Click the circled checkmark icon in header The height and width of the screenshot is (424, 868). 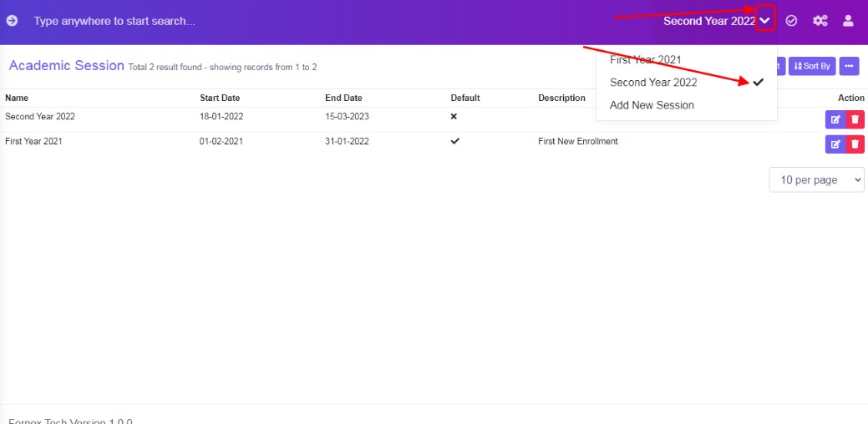click(x=792, y=21)
